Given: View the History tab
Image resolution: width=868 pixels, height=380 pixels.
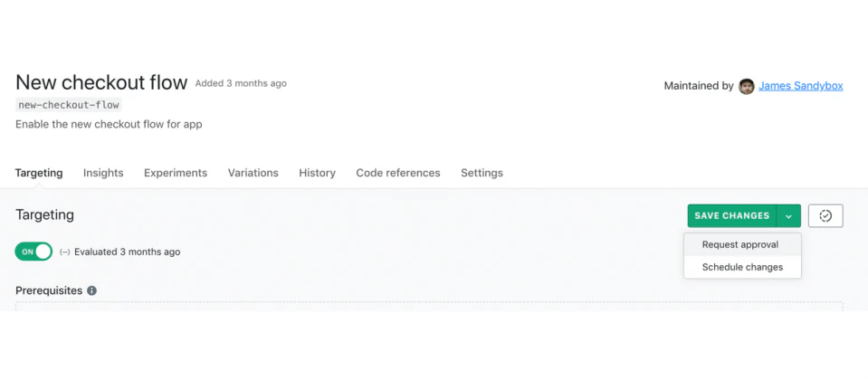Looking at the screenshot, I should [x=317, y=173].
